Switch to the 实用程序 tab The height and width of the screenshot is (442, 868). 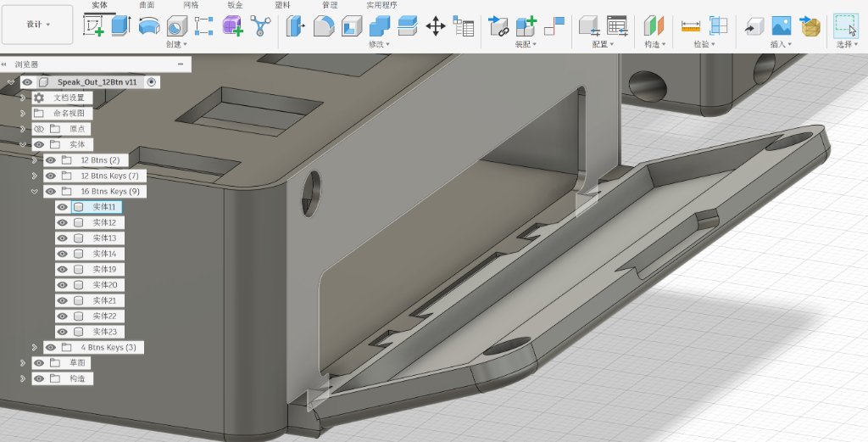coord(382,5)
